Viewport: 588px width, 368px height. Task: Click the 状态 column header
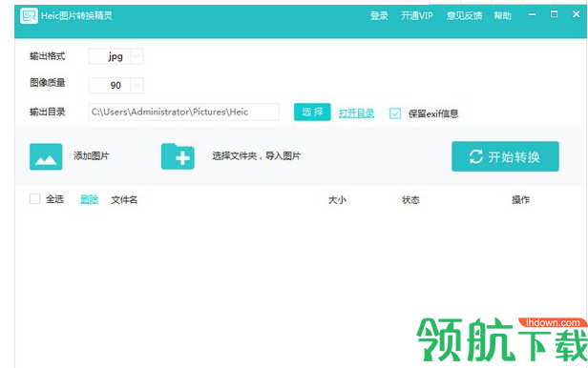click(410, 200)
